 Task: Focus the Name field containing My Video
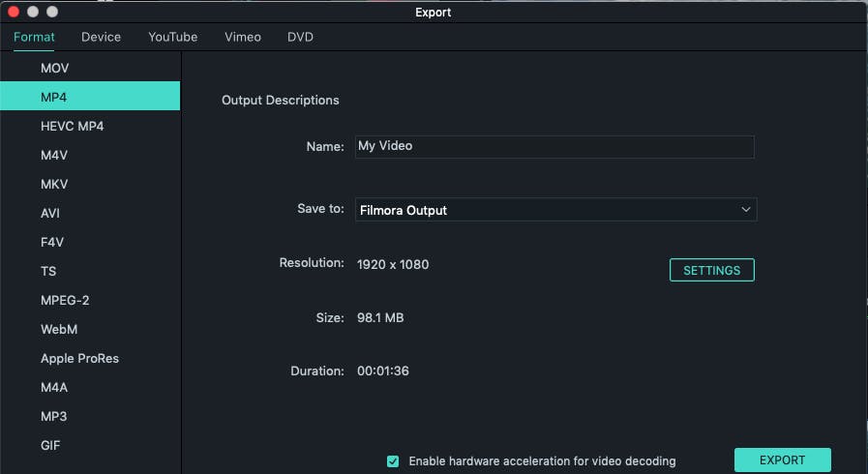(x=554, y=147)
